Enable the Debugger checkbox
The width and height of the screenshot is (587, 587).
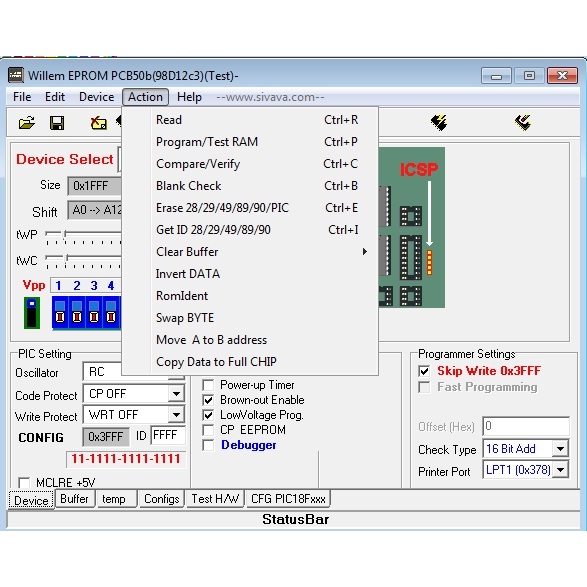(x=208, y=445)
